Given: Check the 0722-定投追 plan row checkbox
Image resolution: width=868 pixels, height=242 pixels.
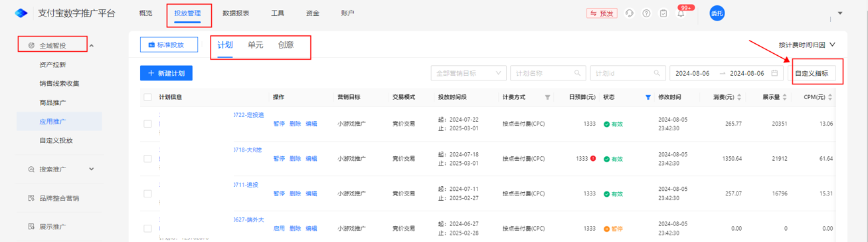Looking at the screenshot, I should point(147,124).
